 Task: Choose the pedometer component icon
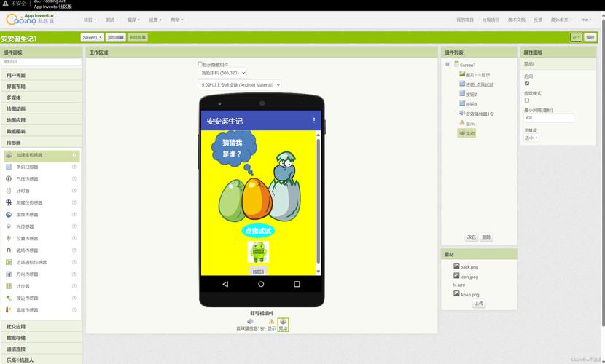click(9, 286)
